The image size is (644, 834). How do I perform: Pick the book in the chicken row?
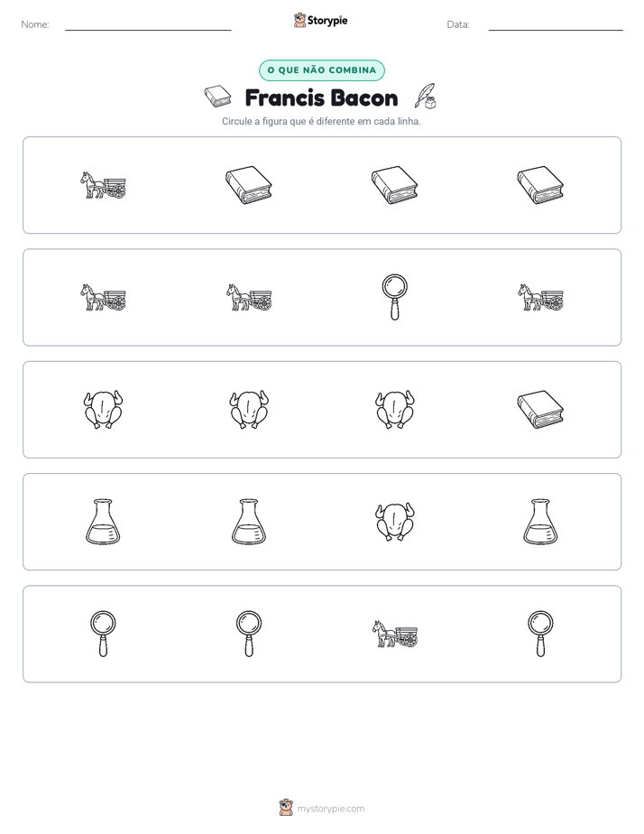[540, 410]
